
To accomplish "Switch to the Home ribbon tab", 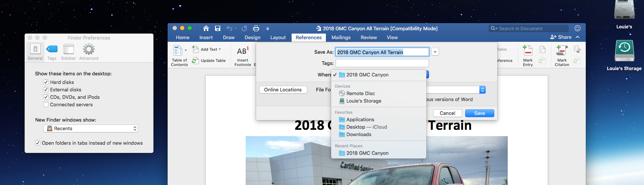I will click(x=183, y=37).
